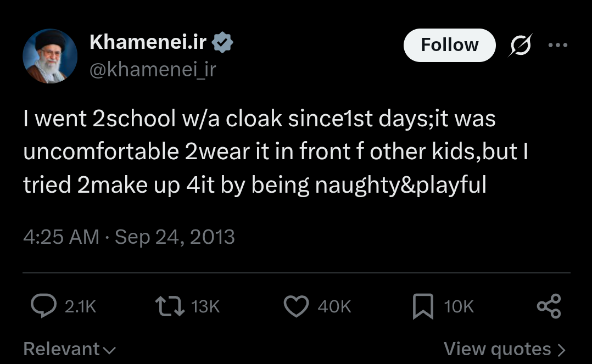Click the reply speech bubble icon
This screenshot has width=592, height=364.
point(44,305)
